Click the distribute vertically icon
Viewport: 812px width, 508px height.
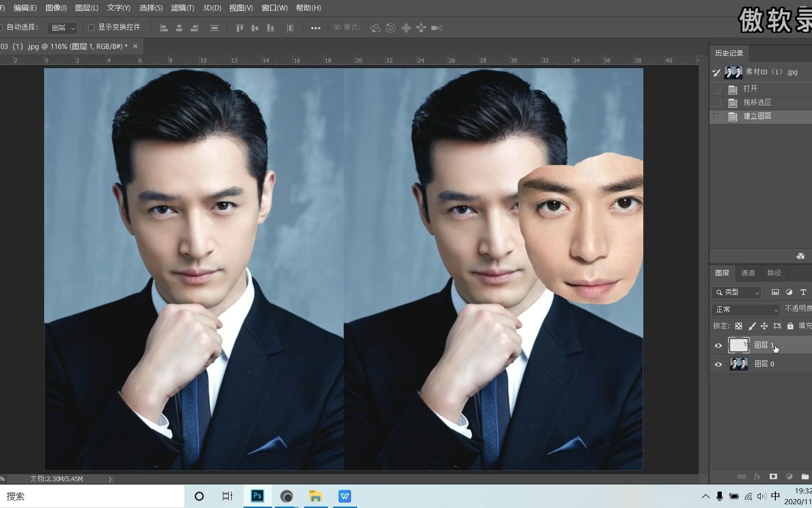pyautogui.click(x=214, y=28)
